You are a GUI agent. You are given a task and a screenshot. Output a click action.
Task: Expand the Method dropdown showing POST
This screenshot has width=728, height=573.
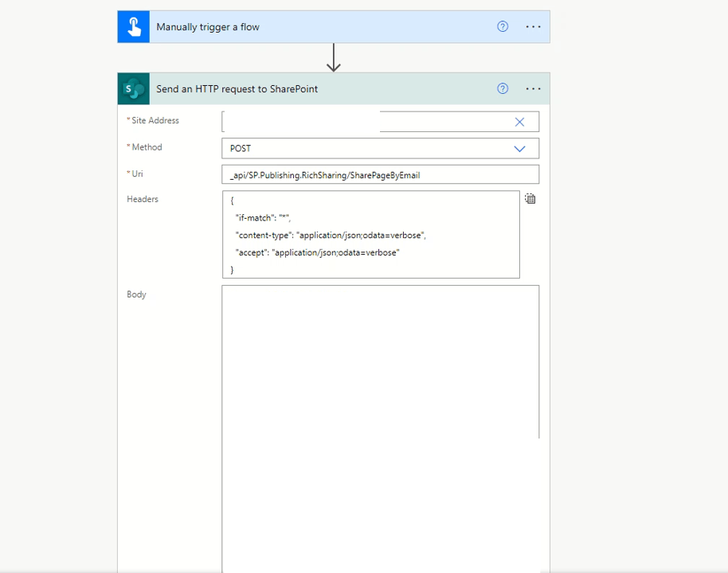pyautogui.click(x=519, y=149)
